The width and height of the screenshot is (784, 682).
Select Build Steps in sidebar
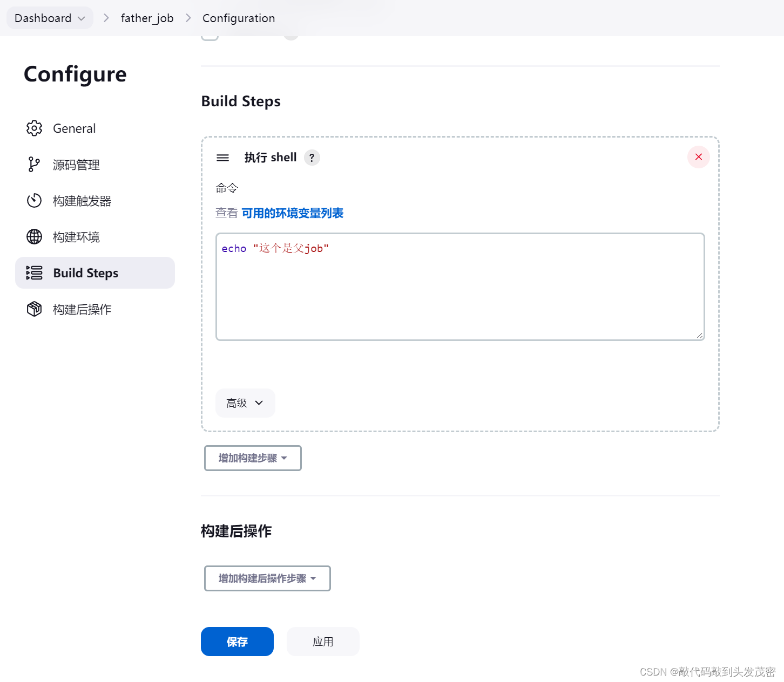(95, 273)
